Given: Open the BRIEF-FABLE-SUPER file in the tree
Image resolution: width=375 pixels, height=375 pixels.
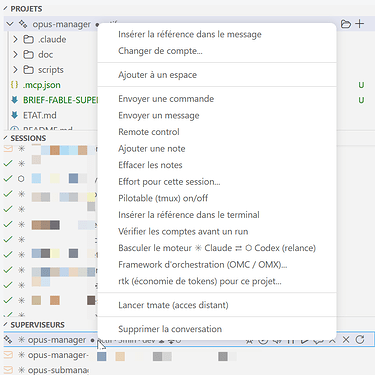Looking at the screenshot, I should click(60, 100).
